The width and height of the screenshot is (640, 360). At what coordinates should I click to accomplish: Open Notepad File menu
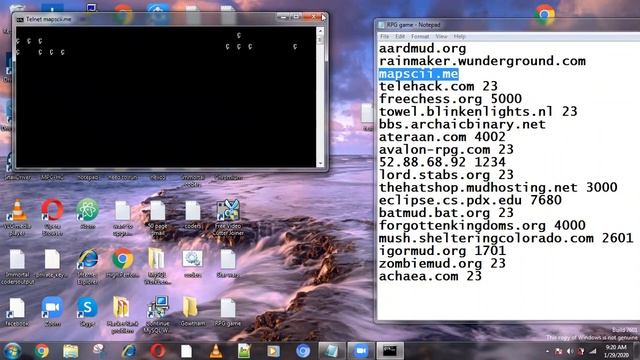(x=384, y=36)
